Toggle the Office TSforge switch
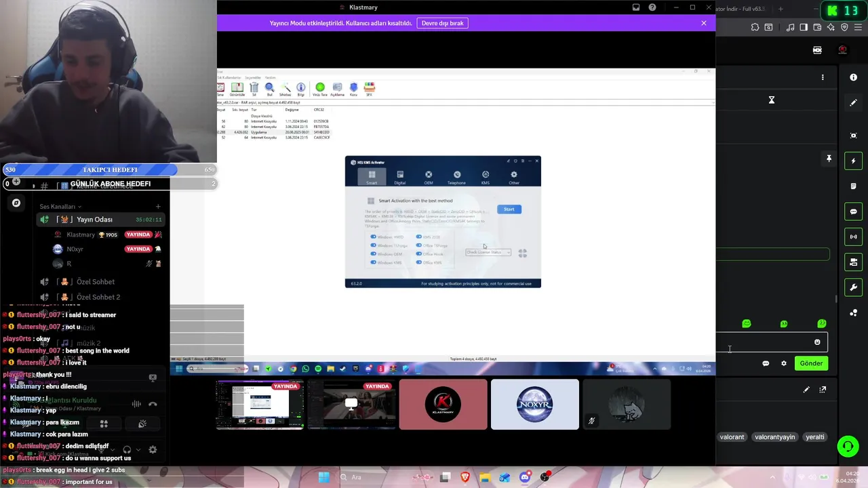Image resolution: width=868 pixels, height=488 pixels. coord(418,245)
